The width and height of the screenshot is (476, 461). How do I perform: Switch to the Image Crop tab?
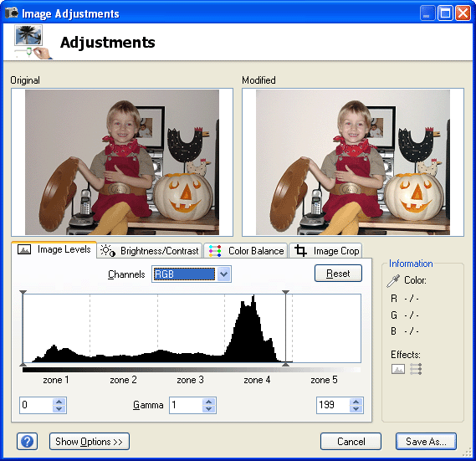[x=325, y=251]
